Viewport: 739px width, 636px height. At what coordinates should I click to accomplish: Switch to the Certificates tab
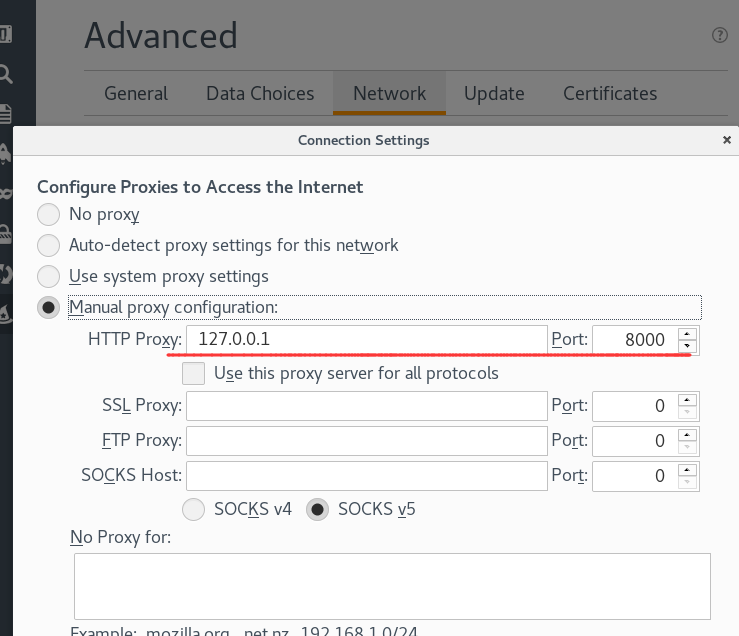610,94
